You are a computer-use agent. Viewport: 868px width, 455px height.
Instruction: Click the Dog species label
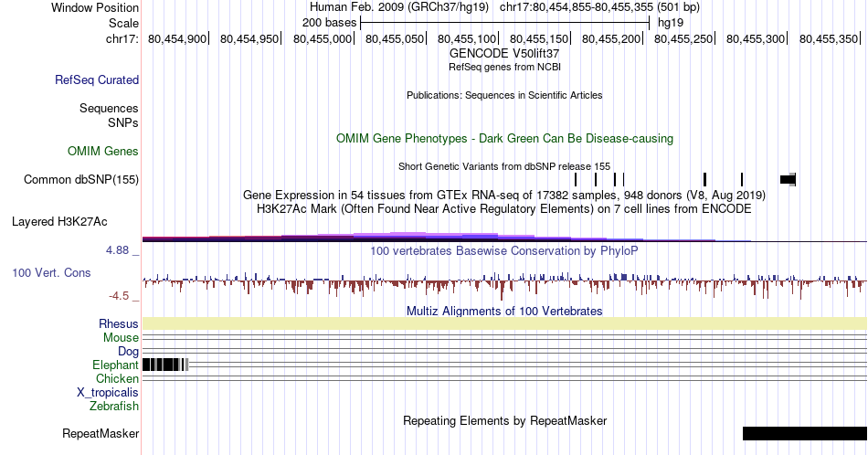pos(129,352)
